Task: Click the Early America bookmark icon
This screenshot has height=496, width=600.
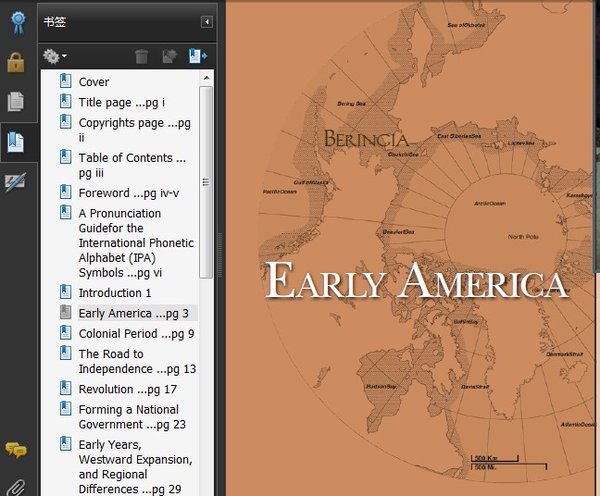Action: [x=66, y=312]
